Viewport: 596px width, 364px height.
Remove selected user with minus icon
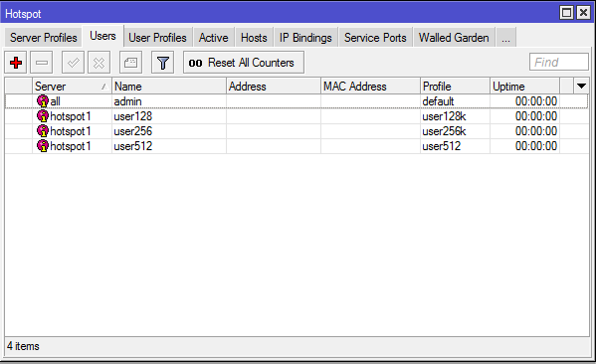42,63
